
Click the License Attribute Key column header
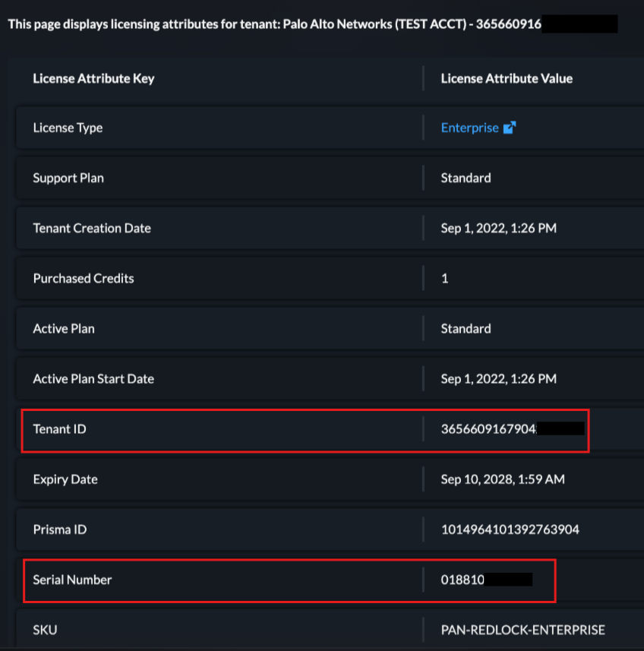click(93, 78)
